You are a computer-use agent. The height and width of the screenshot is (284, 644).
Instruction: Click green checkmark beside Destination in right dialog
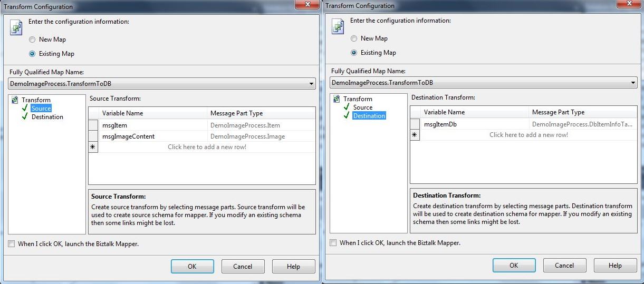pos(347,115)
